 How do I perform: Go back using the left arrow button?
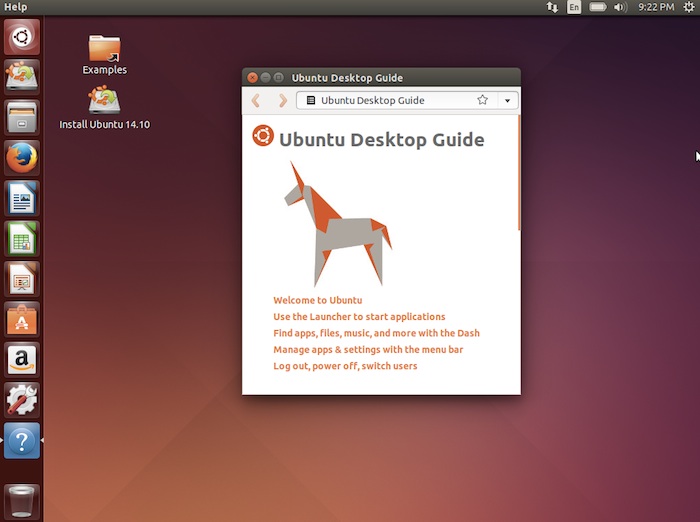click(x=256, y=100)
